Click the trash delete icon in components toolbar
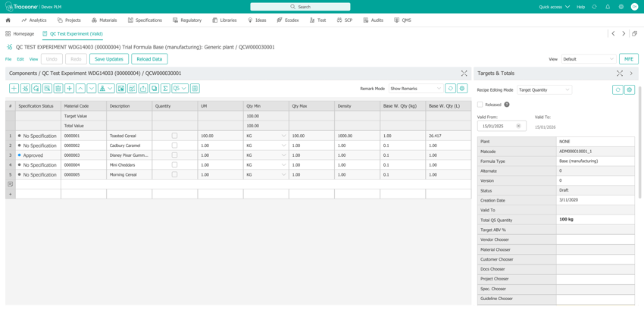 (58, 89)
